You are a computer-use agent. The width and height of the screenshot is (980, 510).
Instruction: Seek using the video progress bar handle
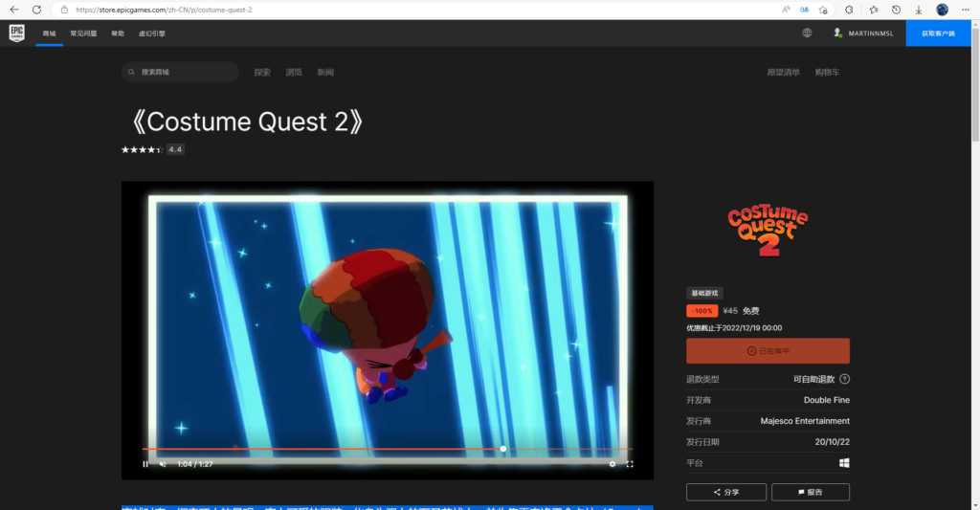pyautogui.click(x=503, y=449)
